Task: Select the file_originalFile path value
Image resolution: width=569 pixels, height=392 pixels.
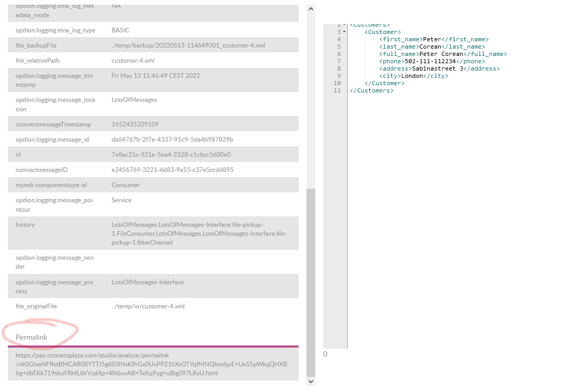Action: pos(147,306)
